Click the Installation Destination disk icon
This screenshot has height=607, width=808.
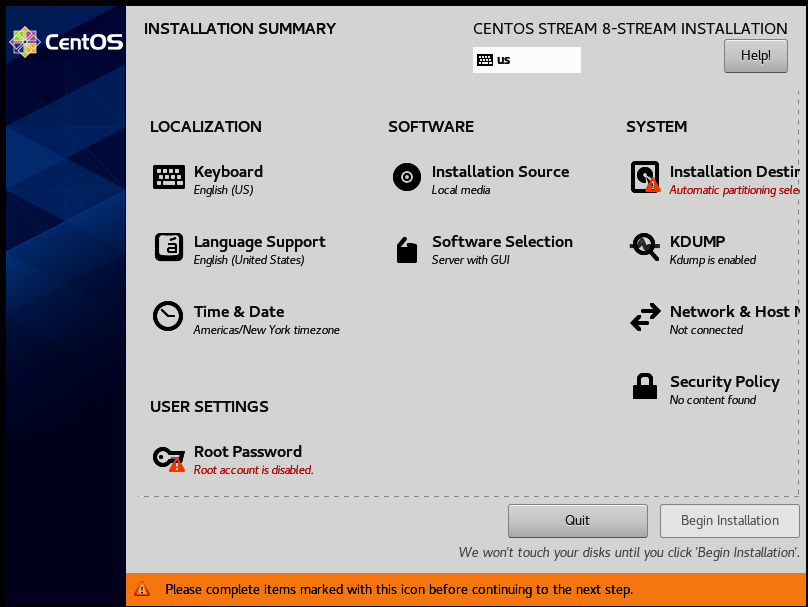tap(645, 177)
